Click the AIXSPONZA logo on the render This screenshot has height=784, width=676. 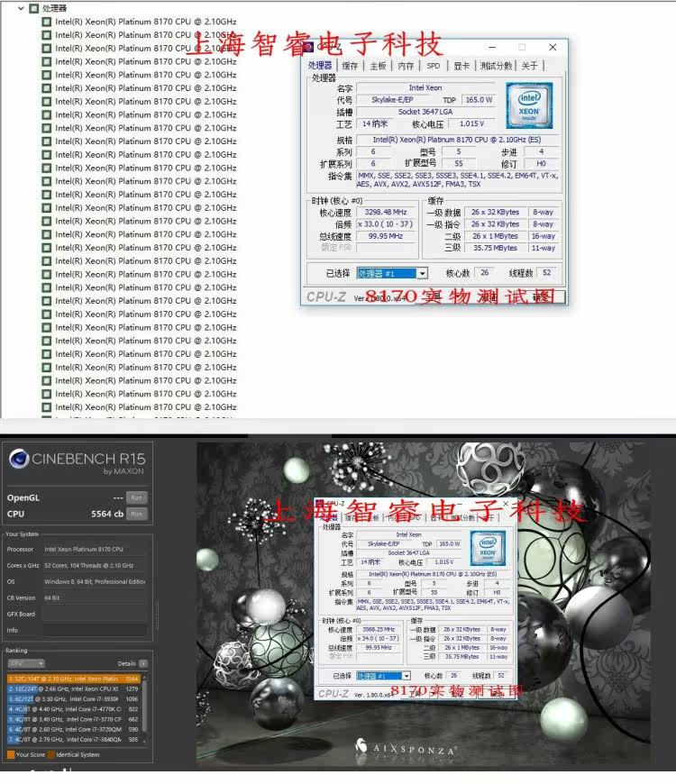[406, 748]
